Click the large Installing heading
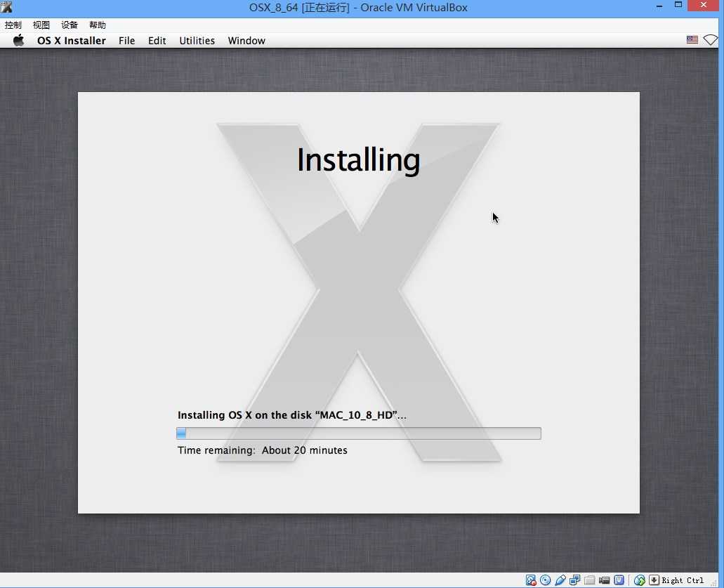The image size is (724, 588). tap(358, 160)
